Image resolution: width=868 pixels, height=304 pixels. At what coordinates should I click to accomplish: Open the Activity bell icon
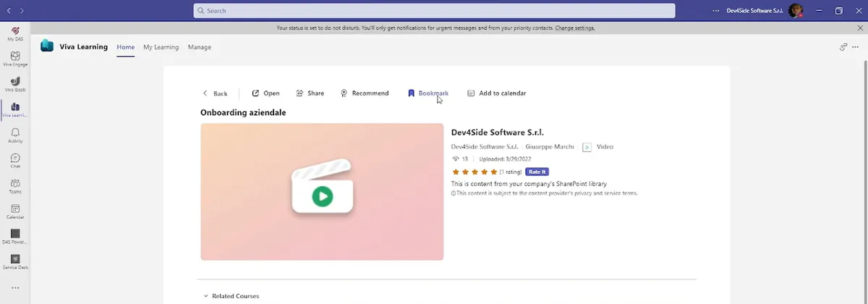[x=15, y=135]
